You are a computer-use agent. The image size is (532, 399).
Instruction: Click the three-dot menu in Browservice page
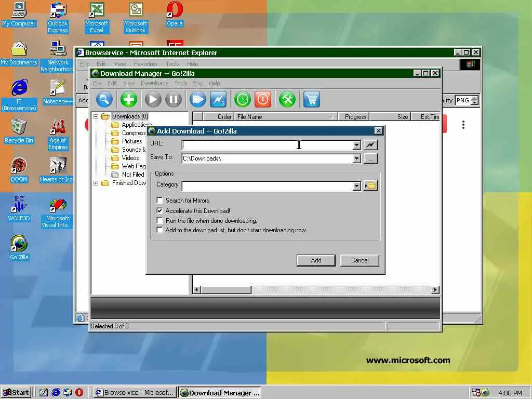click(463, 125)
